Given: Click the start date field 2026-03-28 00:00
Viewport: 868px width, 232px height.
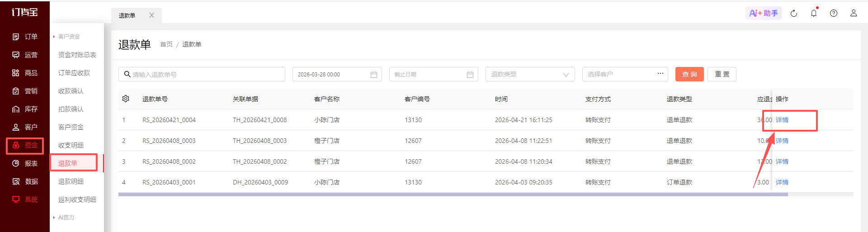Looking at the screenshot, I should [x=337, y=74].
